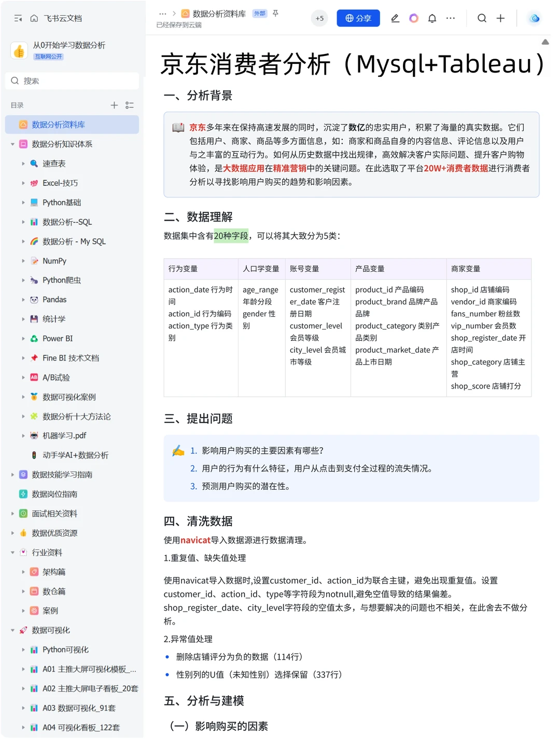Click the 数据岗位指南 icon
This screenshot has height=747, width=560.
[x=23, y=494]
